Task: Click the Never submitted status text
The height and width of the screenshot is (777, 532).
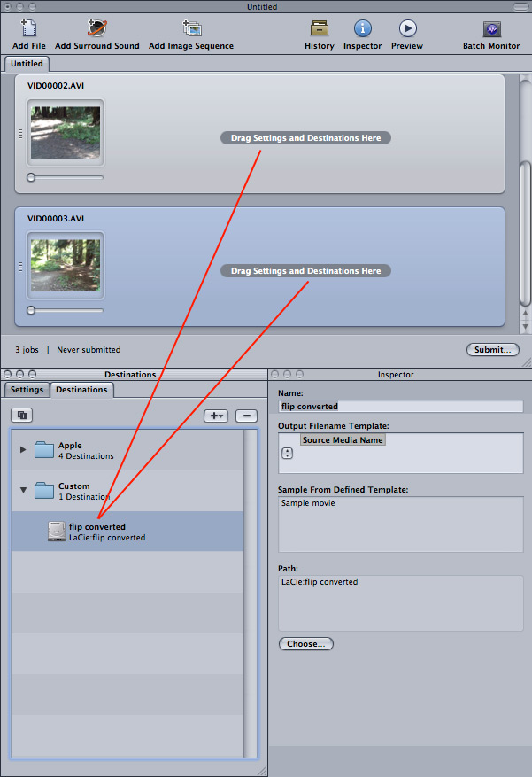Action: tap(89, 349)
